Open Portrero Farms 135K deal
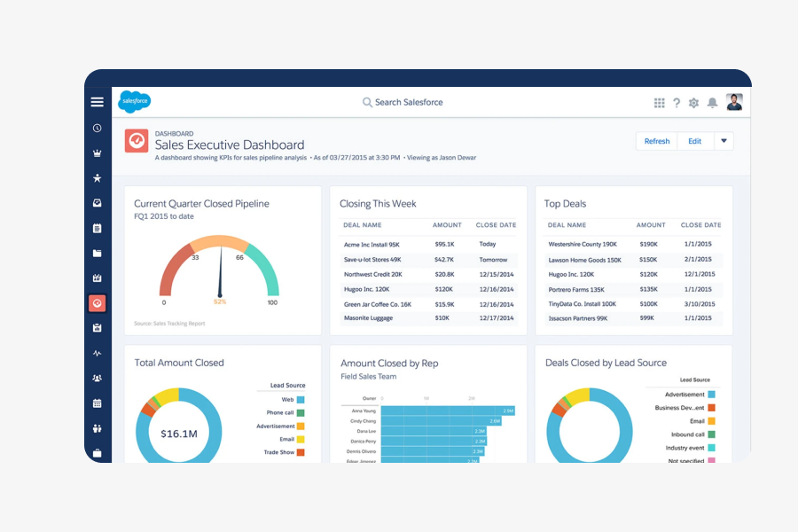This screenshot has width=798, height=532. point(576,290)
